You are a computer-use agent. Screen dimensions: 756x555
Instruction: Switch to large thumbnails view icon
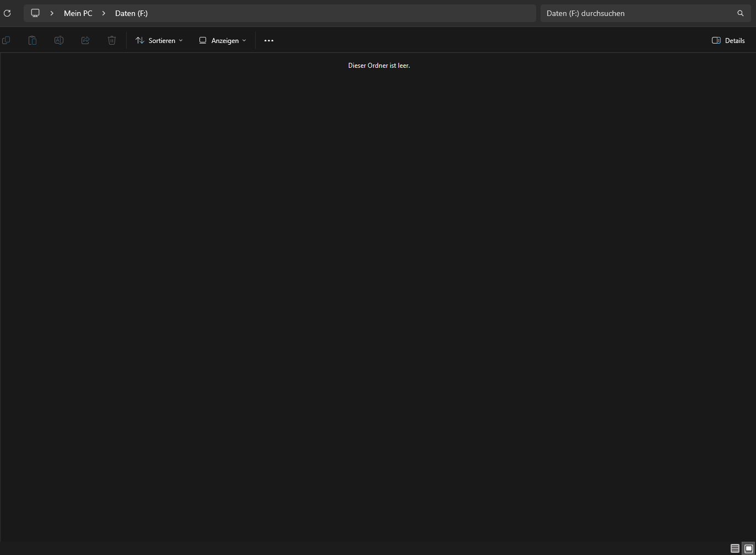coord(748,548)
